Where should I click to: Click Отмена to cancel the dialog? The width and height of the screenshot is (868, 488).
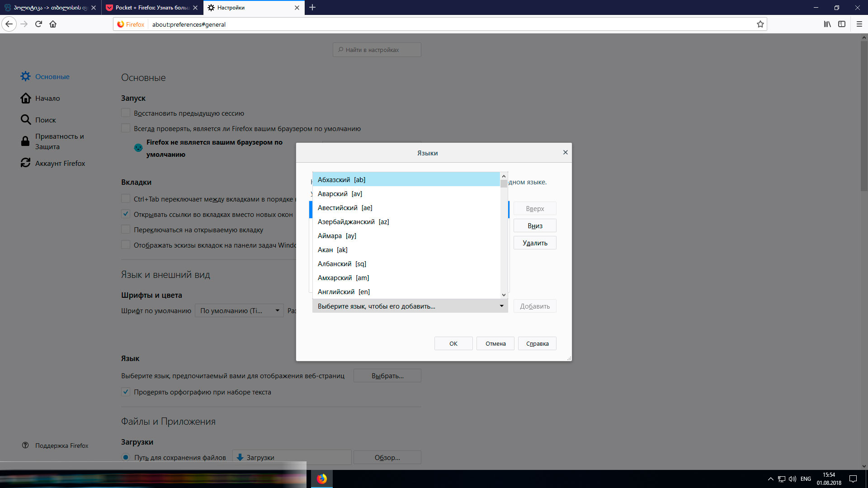point(495,343)
